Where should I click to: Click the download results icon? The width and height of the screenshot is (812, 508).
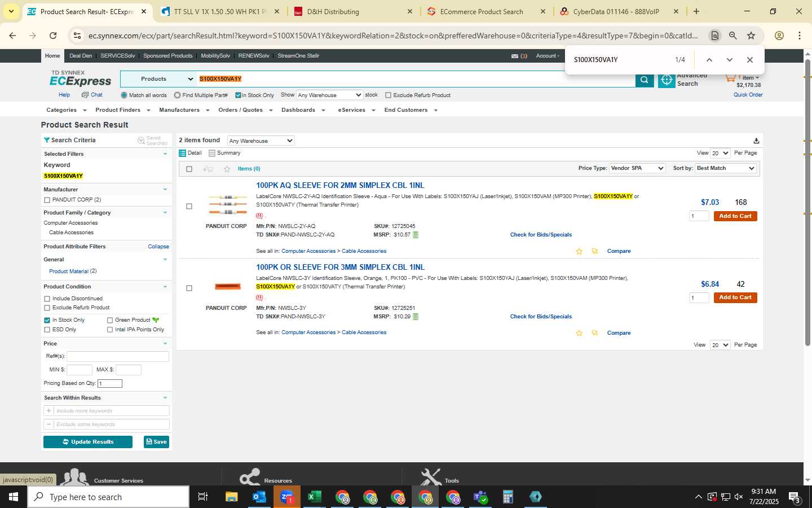click(x=756, y=141)
